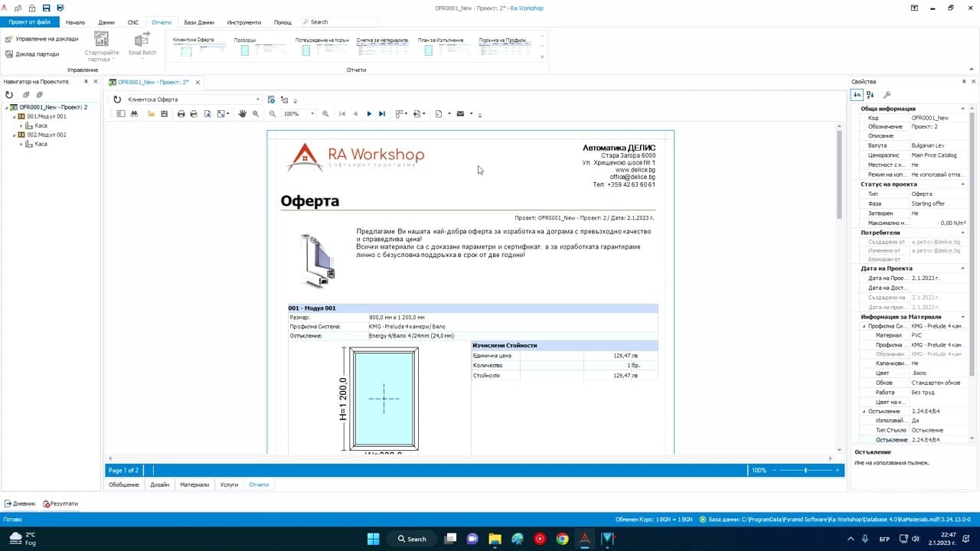Zoom in the report preview
Viewport: 980px width, 551px height.
coord(325,114)
